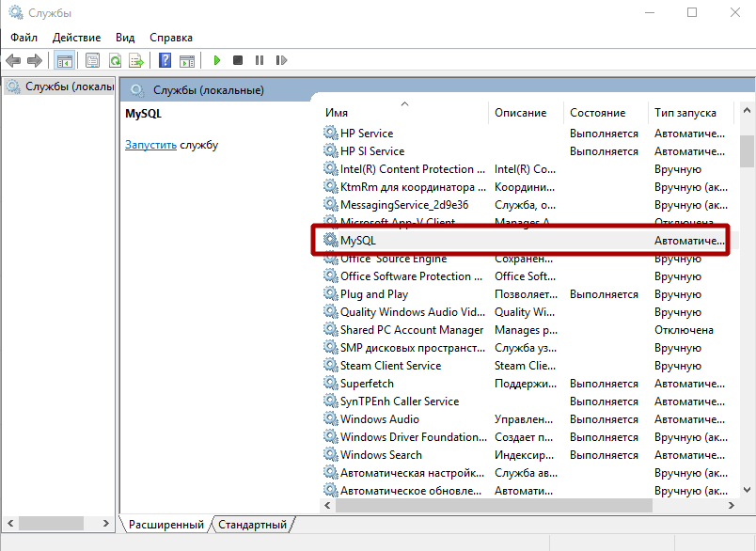
Task: Open the Действие menu
Action: click(x=77, y=38)
